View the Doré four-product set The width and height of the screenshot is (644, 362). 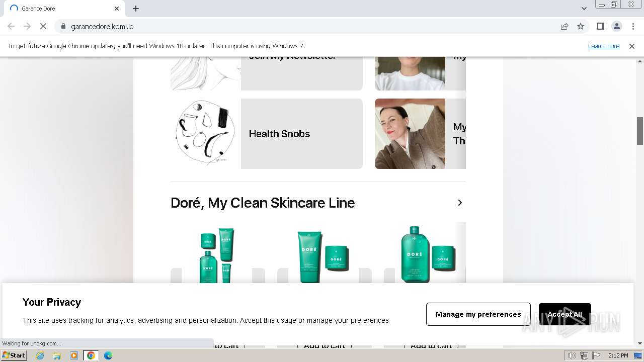[x=217, y=255]
